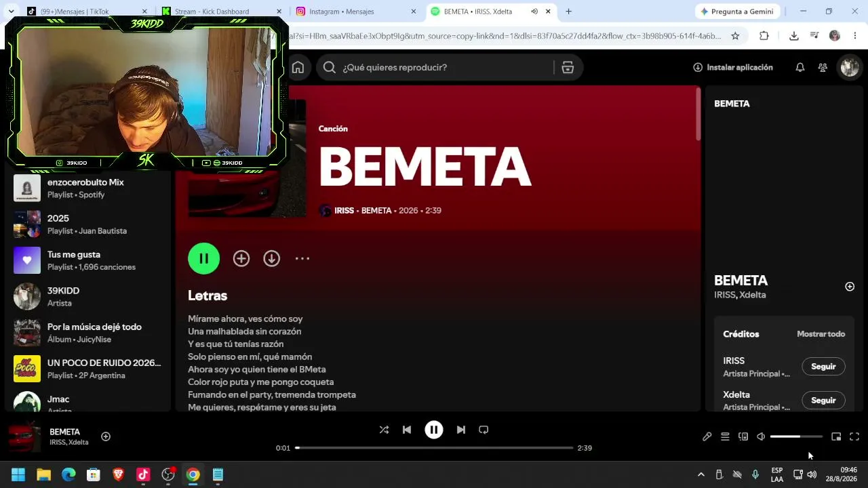Open Notepad from the taskbar

pos(218,474)
